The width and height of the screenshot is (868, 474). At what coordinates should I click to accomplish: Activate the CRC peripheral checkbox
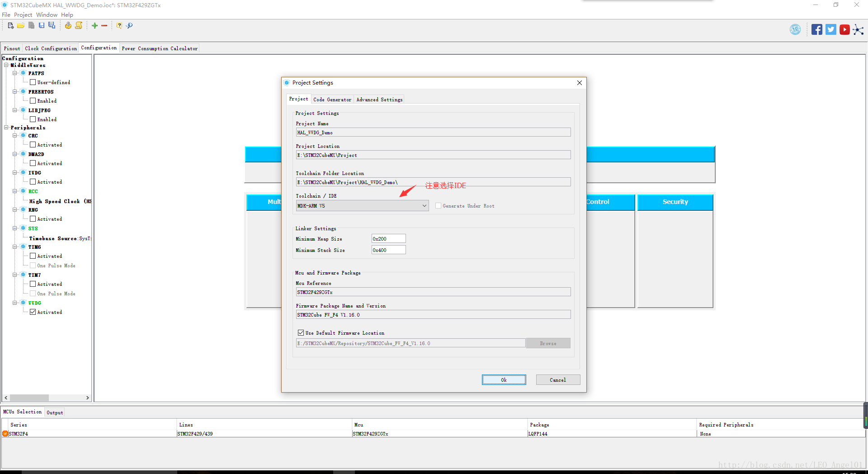click(33, 145)
